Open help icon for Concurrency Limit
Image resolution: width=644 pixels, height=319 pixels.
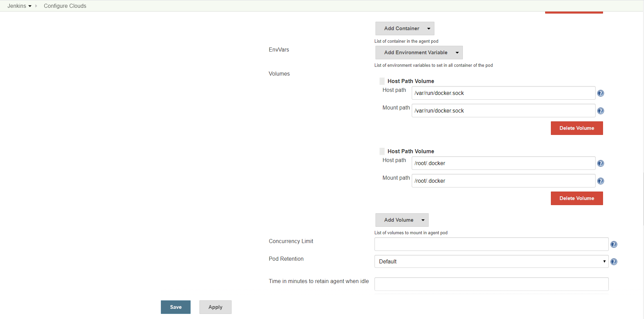[614, 244]
